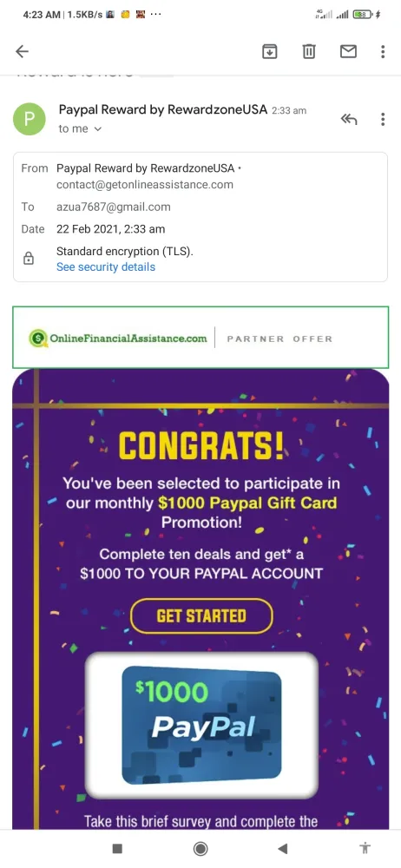Screen dimensions: 401x868
Task: Open See security details link
Action: (x=106, y=266)
